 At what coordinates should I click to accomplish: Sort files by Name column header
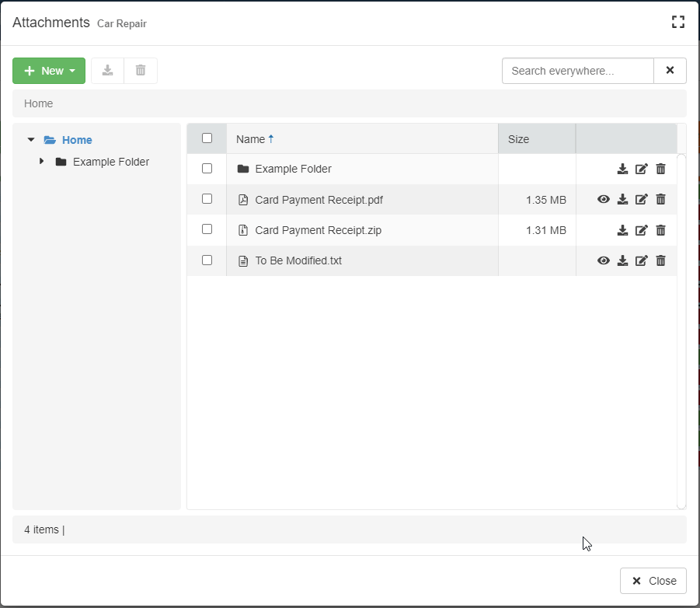click(251, 139)
